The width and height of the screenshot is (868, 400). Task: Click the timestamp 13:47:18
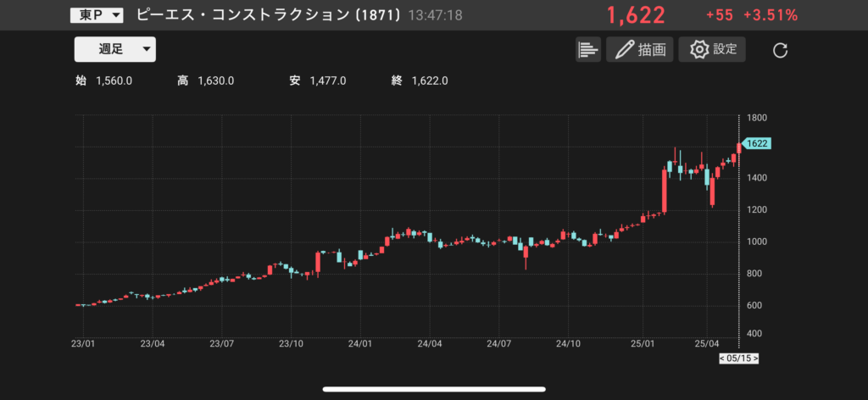[x=435, y=15]
